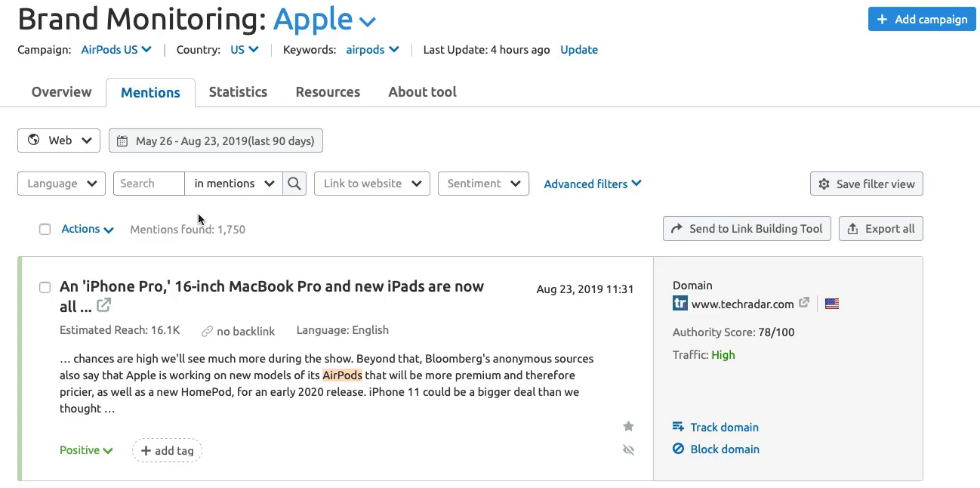
Task: Open the Web source dropdown
Action: tap(59, 141)
